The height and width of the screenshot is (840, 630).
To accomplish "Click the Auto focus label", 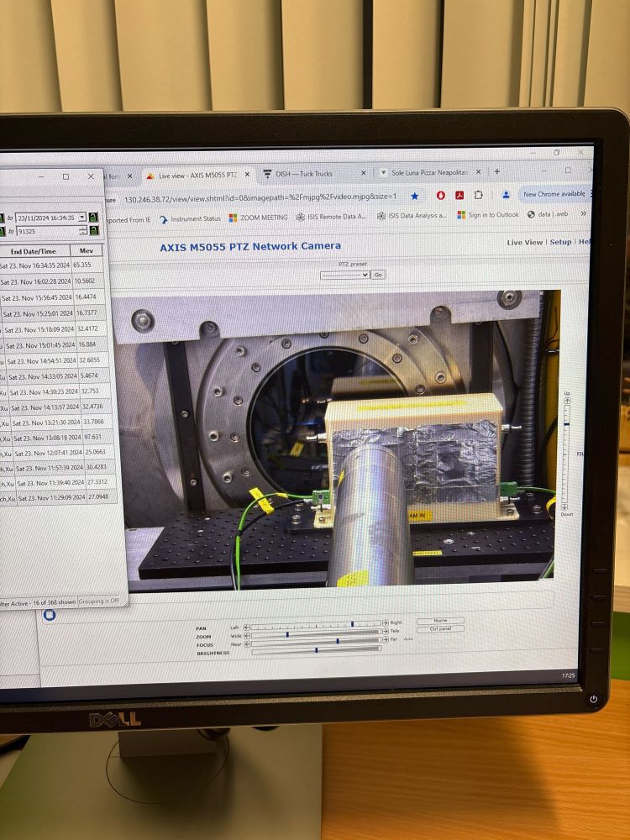I will pos(408,639).
